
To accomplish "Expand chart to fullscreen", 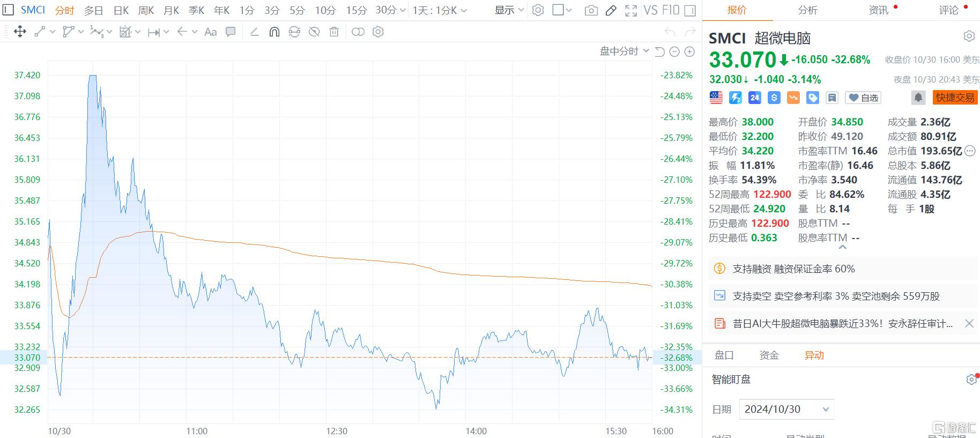I will point(631,10).
